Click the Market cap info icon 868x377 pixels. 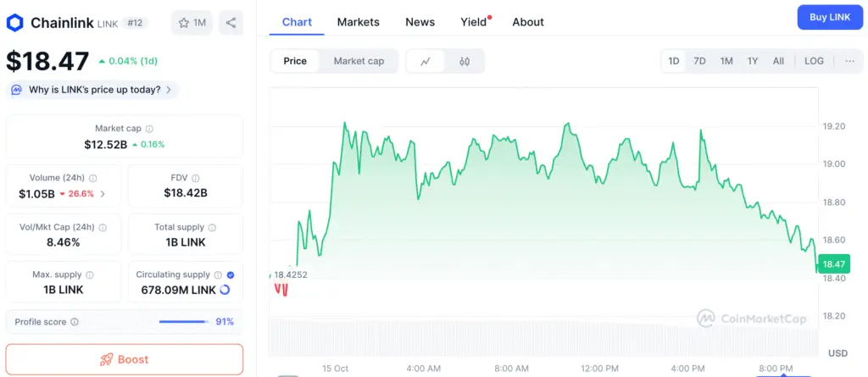[150, 129]
